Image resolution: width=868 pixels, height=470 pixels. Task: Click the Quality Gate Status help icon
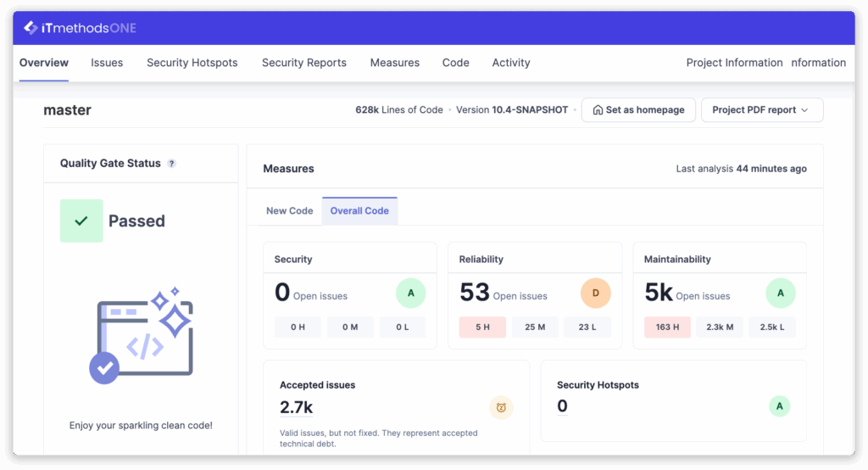172,164
